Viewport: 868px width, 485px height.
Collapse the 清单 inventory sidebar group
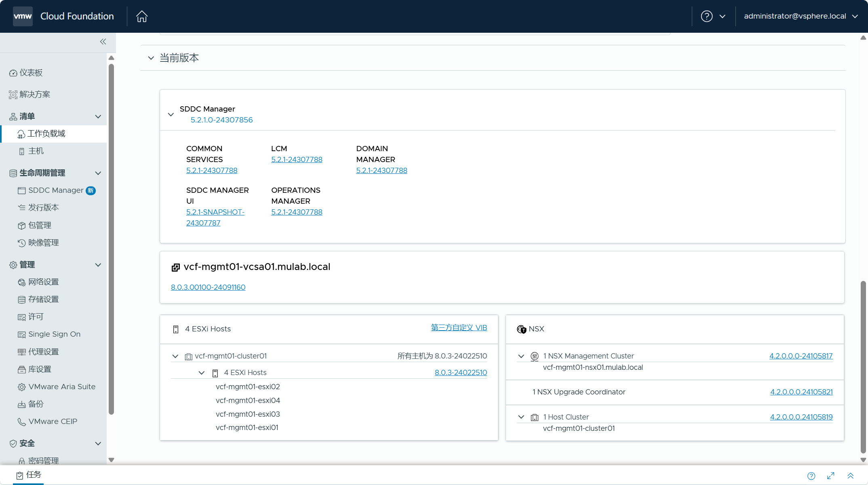98,117
